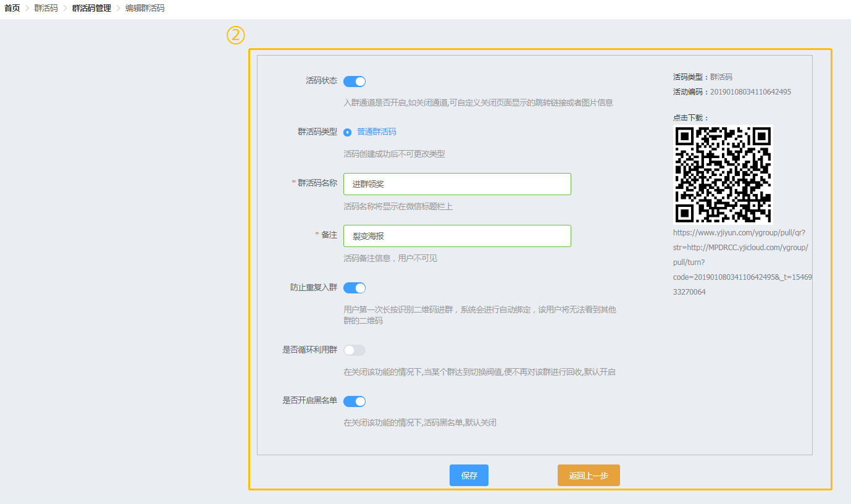This screenshot has width=851, height=504.
Task: Click the 活动编码 number text
Action: [x=750, y=92]
